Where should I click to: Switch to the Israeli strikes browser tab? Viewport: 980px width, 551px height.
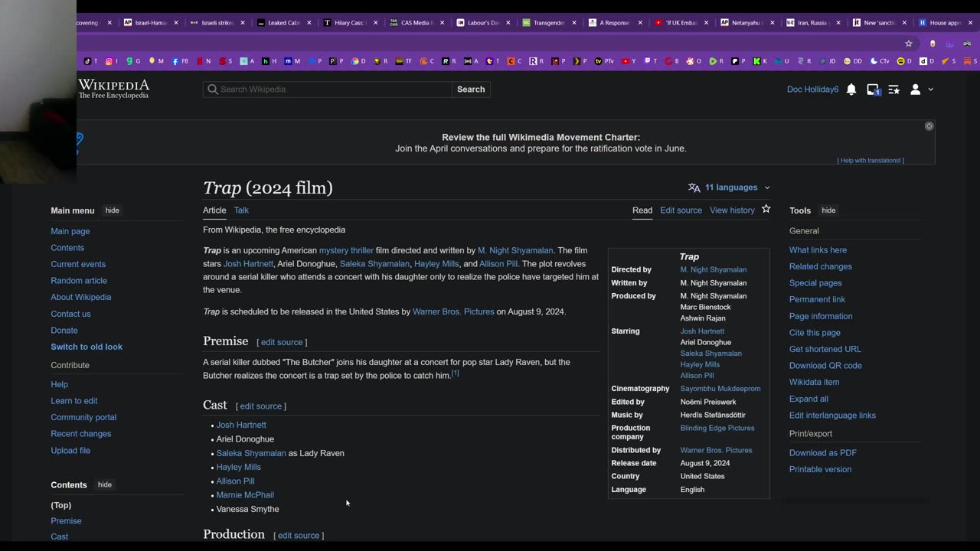(217, 23)
